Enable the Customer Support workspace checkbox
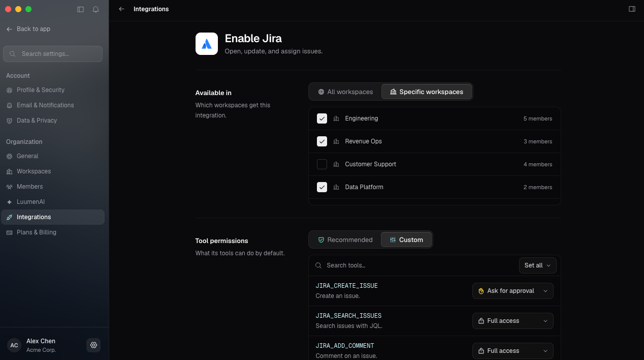The height and width of the screenshot is (360, 644). [322, 164]
